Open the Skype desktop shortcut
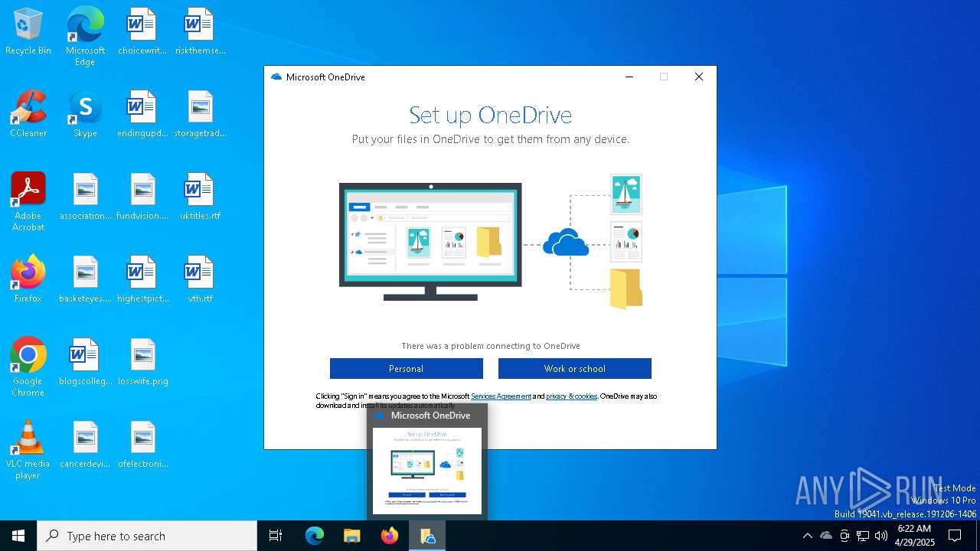This screenshot has width=980, height=551. click(85, 115)
